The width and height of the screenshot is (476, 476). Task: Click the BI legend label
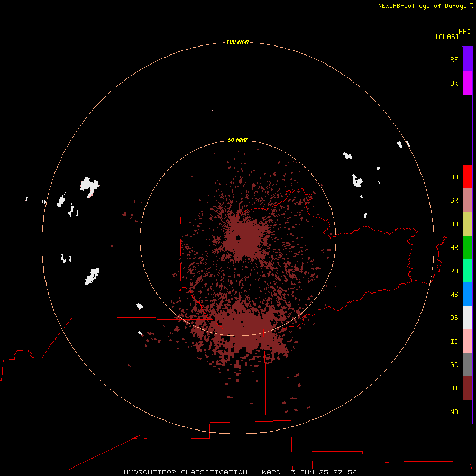[x=454, y=388]
